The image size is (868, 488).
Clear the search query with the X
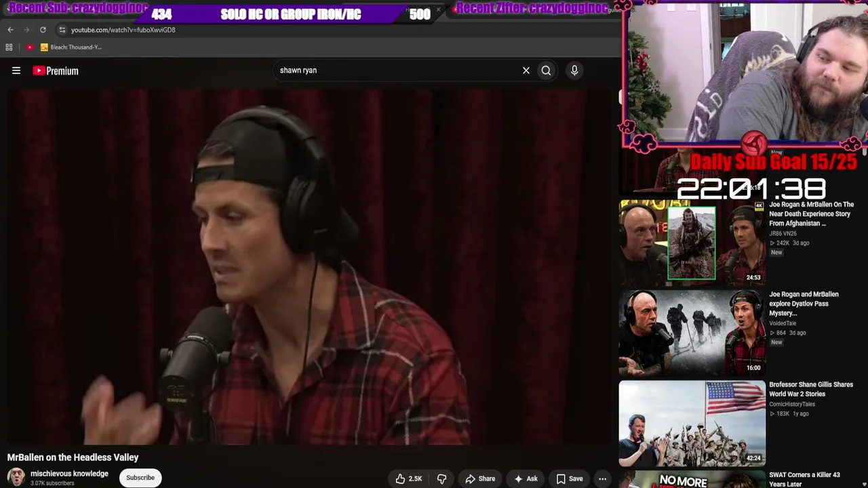pyautogui.click(x=526, y=70)
